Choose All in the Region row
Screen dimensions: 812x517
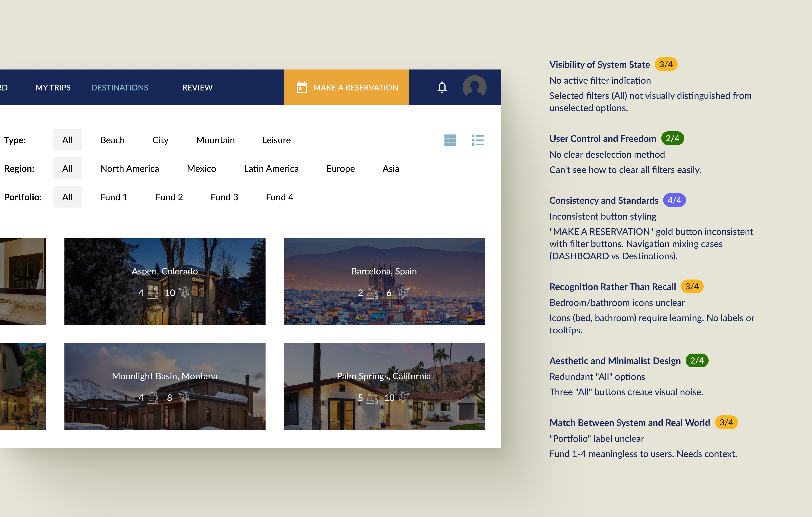click(67, 168)
